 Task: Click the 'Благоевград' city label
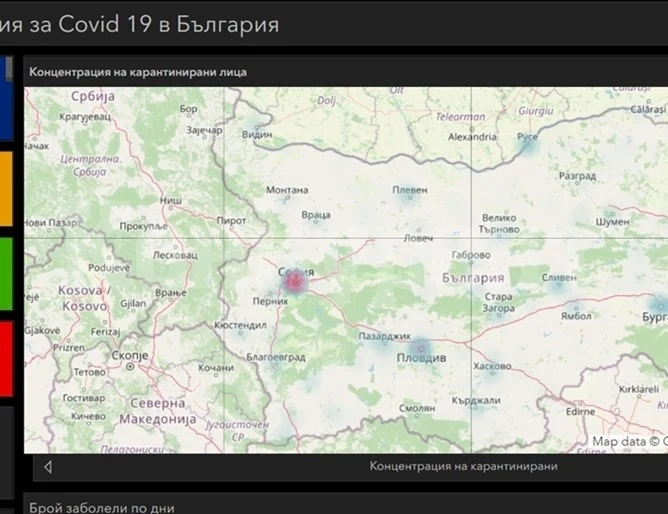click(x=276, y=357)
